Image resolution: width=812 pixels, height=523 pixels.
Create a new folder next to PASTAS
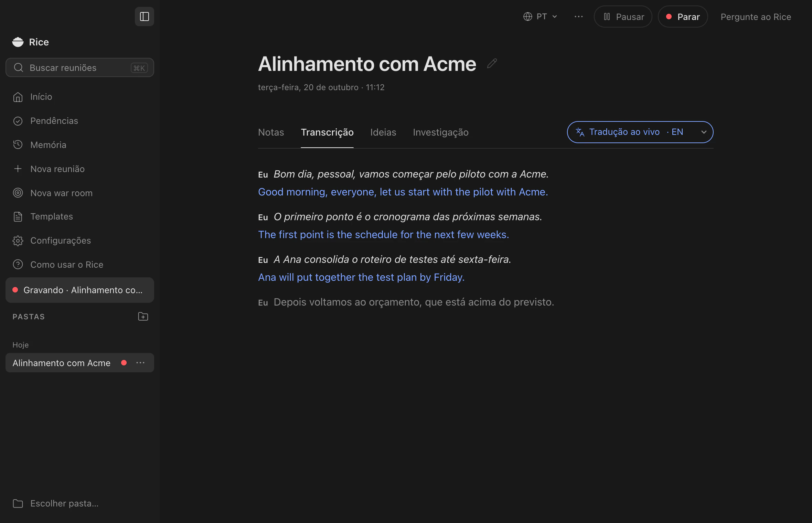pos(143,317)
